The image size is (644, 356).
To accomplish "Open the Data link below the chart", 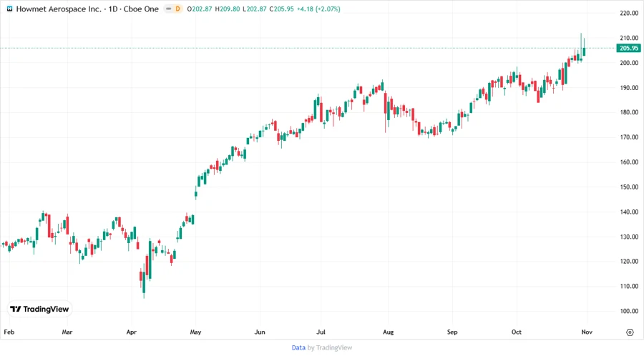I will point(298,347).
